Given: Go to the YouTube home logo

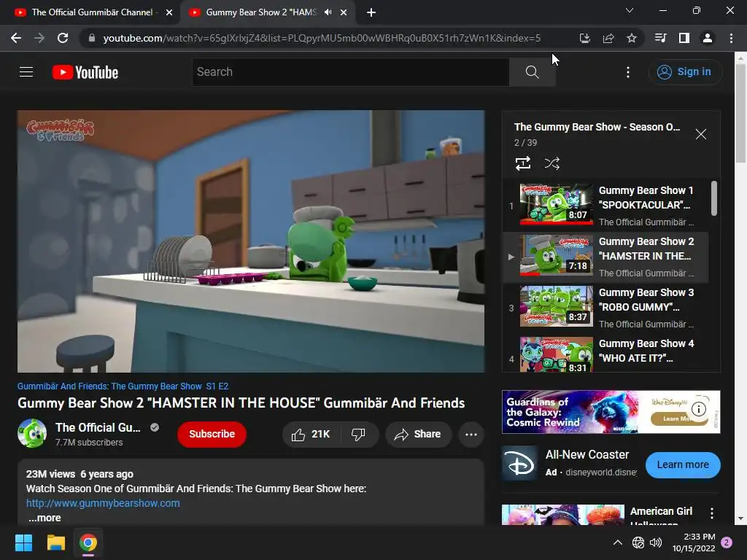Looking at the screenshot, I should click(x=85, y=72).
